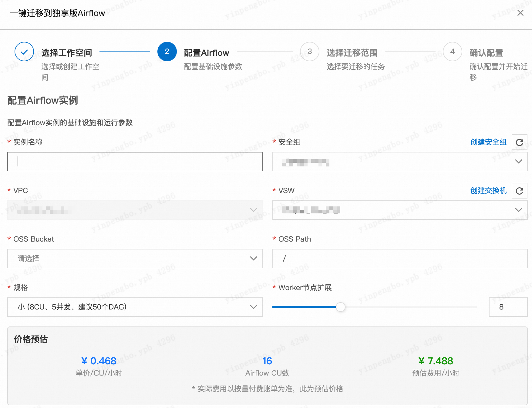Open the 规格 specification dropdown
Screen dimensions: 532x408
135,307
